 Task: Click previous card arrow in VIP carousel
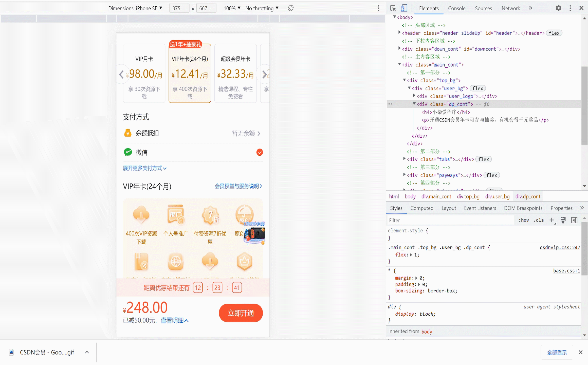[121, 74]
